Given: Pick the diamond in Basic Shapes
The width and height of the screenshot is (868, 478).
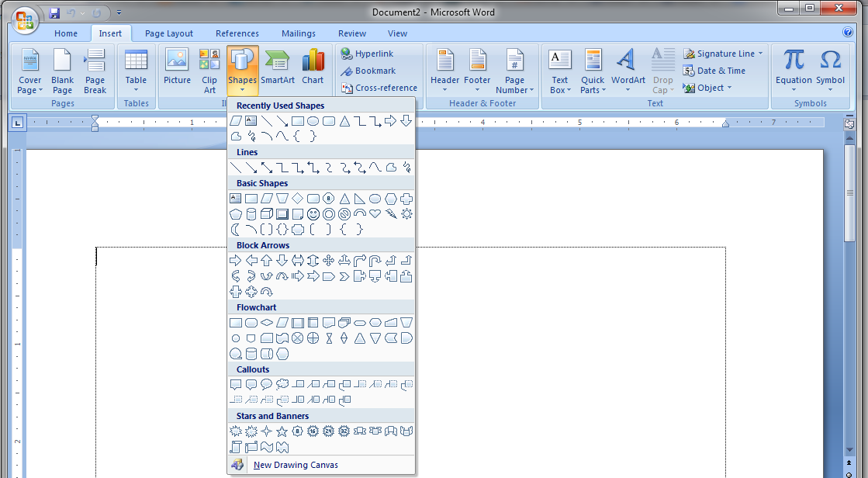Looking at the screenshot, I should (x=298, y=199).
